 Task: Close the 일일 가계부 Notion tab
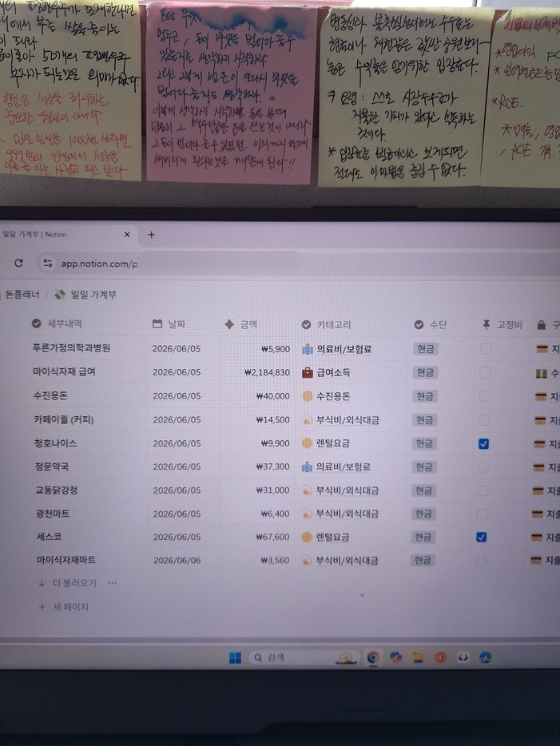tap(127, 235)
